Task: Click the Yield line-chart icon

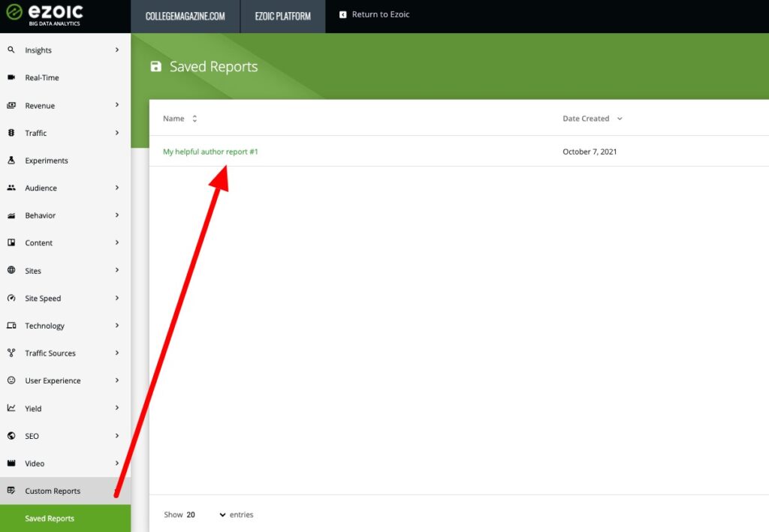Action: 11,408
